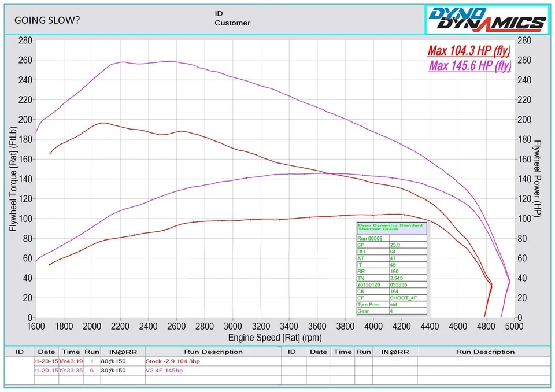Click the Flywheel Power (HP) axis label
The width and height of the screenshot is (555, 392).
coord(538,178)
